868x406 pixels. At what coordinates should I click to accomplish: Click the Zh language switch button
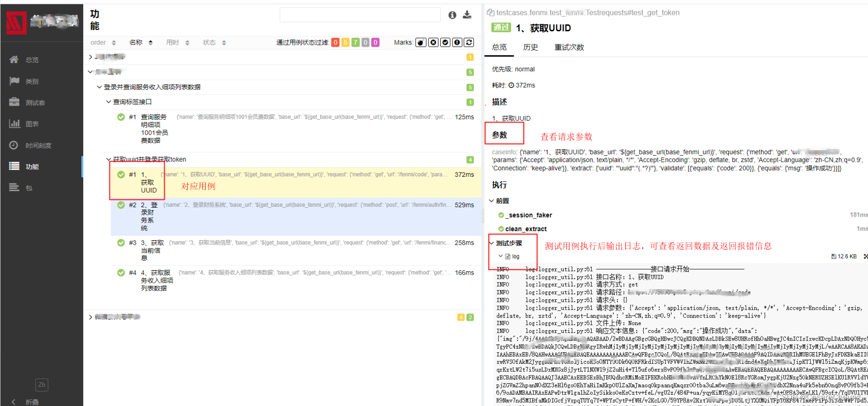(x=42, y=384)
